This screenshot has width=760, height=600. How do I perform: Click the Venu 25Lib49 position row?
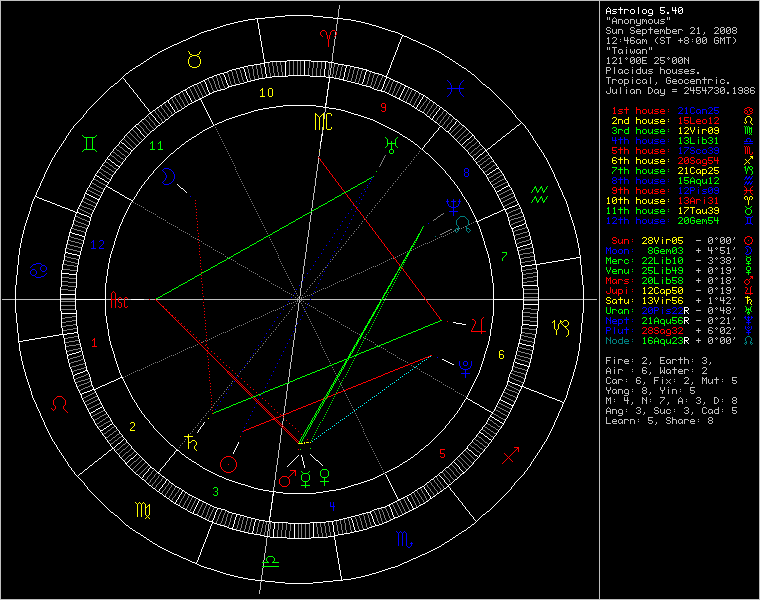(x=680, y=270)
